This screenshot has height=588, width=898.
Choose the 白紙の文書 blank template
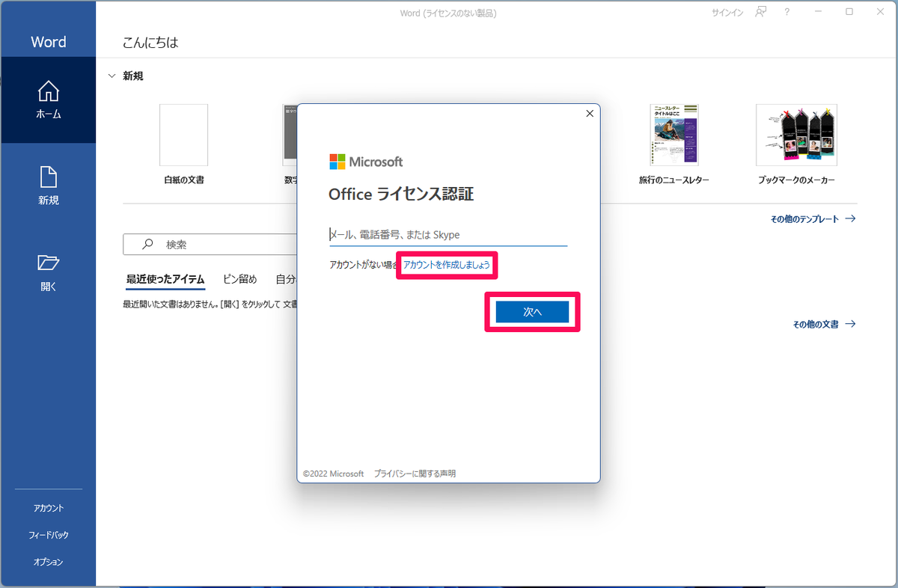tap(184, 144)
